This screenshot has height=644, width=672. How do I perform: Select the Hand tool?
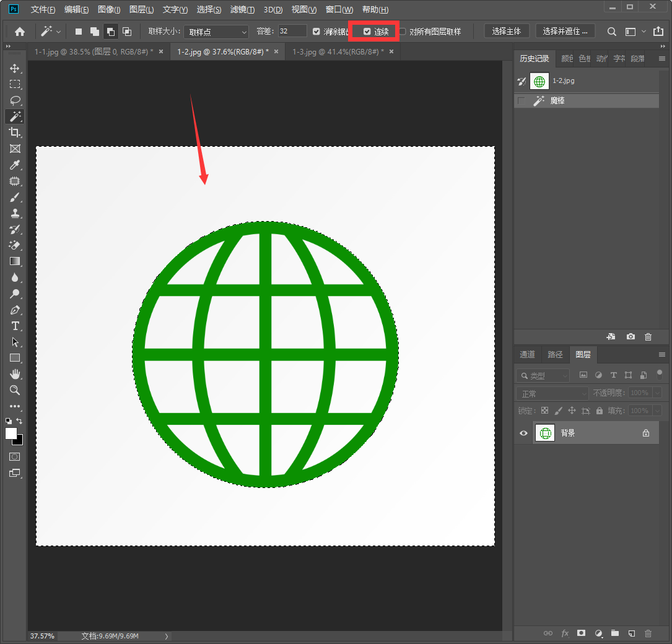pos(15,374)
